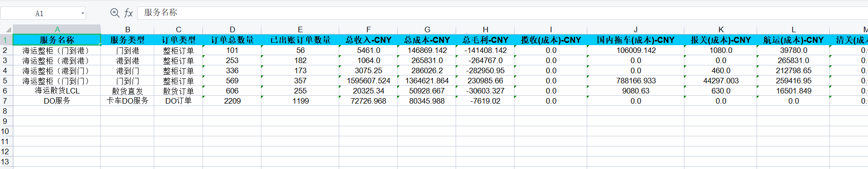
Task: Select cost cell 1364621.864
Action: click(427, 81)
